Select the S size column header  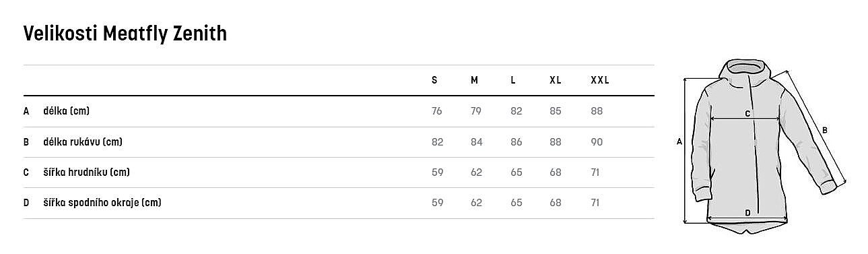(434, 80)
